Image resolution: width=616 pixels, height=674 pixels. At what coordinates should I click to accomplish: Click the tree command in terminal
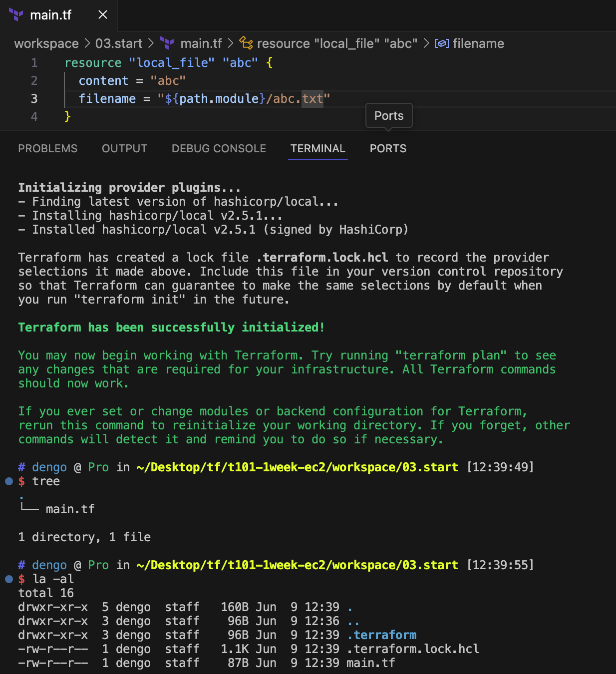(x=46, y=481)
